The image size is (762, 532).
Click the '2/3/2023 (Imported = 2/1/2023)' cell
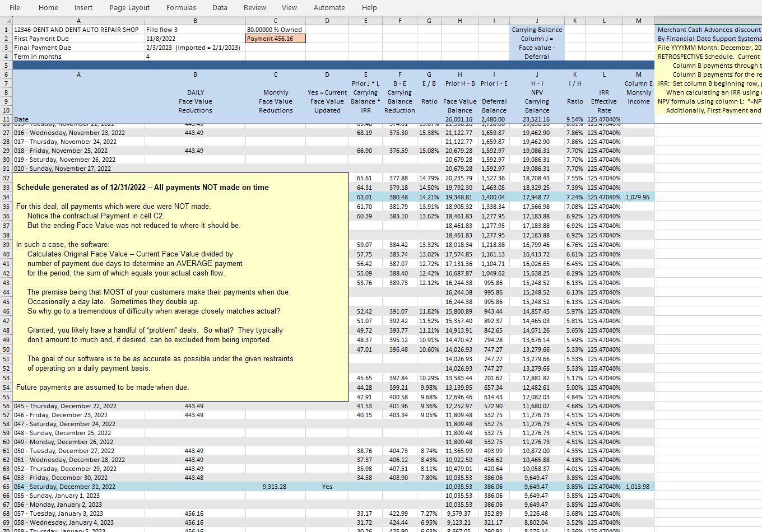click(x=195, y=48)
